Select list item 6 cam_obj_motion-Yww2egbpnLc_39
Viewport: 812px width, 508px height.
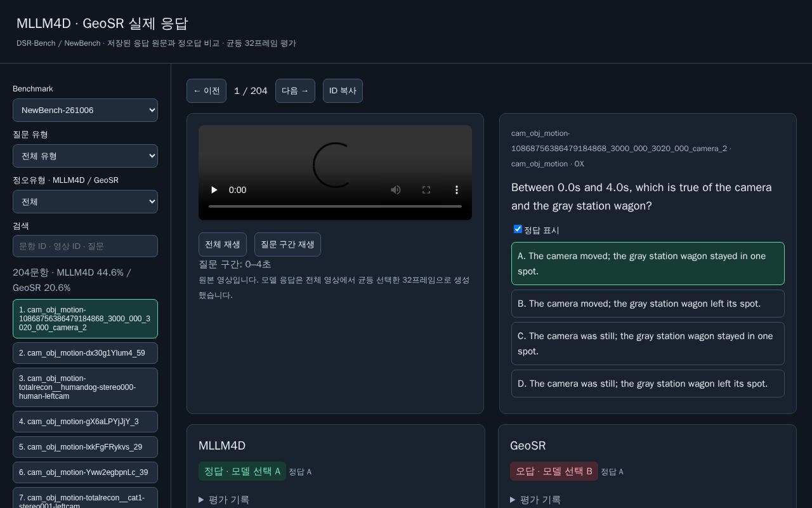tap(85, 472)
